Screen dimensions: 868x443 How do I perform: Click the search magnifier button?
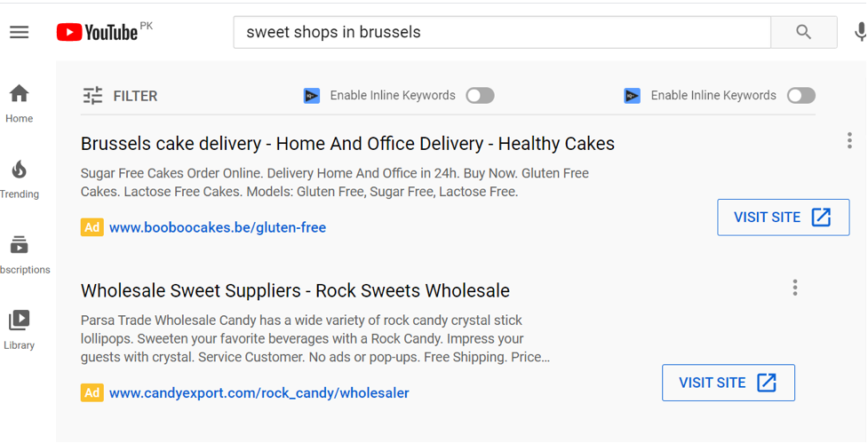[804, 32]
